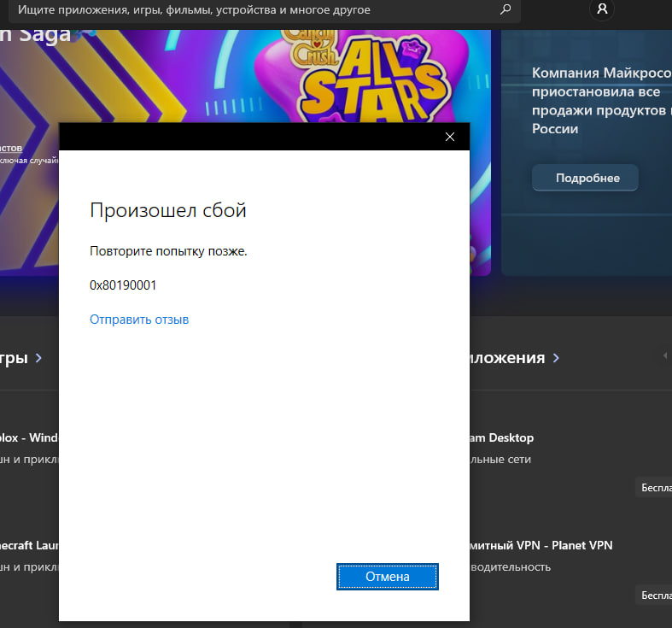Expand the Игры section chevron

click(x=38, y=358)
